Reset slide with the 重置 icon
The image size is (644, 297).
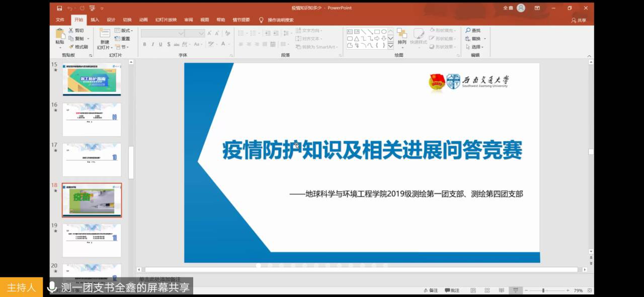118,39
